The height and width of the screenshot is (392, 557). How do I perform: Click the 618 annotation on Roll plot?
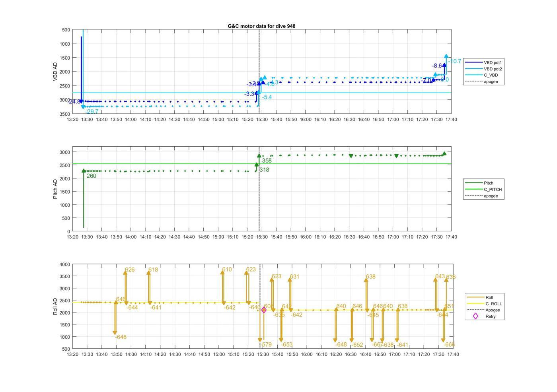153,270
